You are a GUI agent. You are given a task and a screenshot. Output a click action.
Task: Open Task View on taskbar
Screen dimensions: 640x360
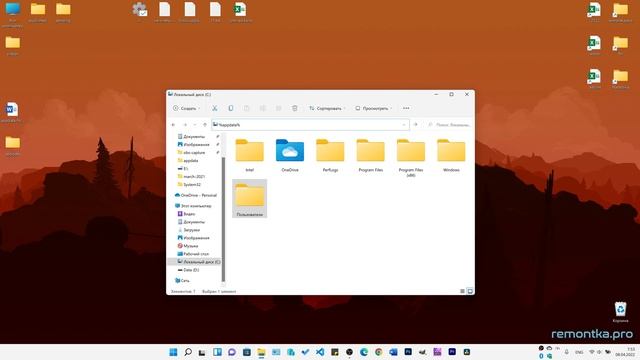202,352
